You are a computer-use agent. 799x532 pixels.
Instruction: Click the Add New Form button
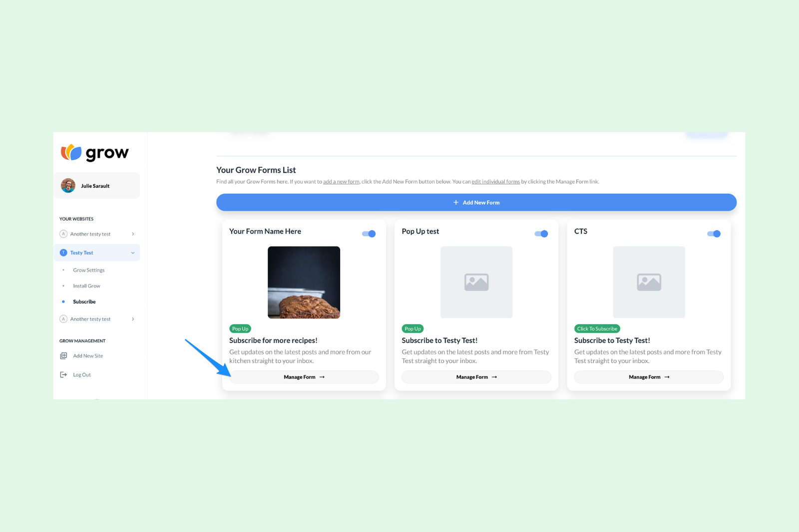476,202
